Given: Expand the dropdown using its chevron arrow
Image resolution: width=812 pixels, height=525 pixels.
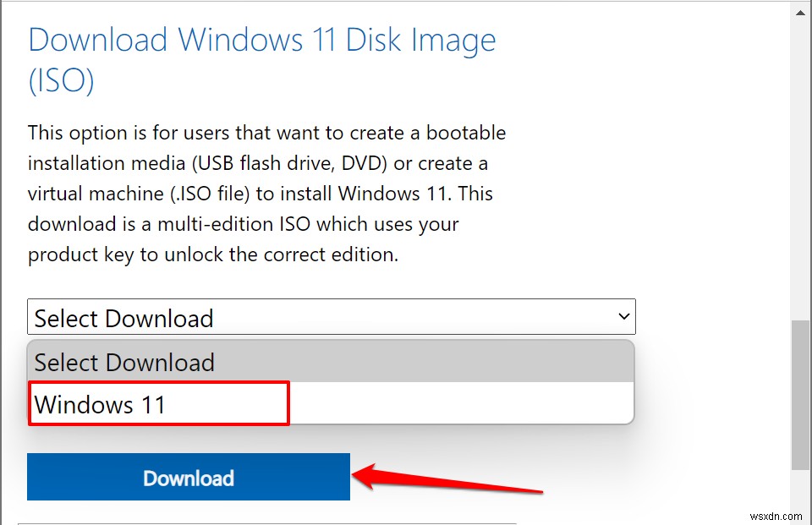Looking at the screenshot, I should click(623, 316).
